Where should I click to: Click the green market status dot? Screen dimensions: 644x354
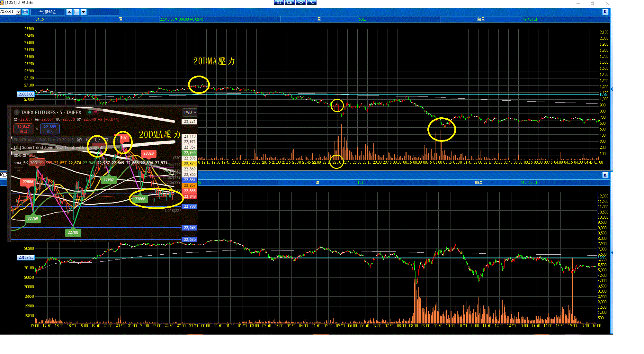(90, 112)
